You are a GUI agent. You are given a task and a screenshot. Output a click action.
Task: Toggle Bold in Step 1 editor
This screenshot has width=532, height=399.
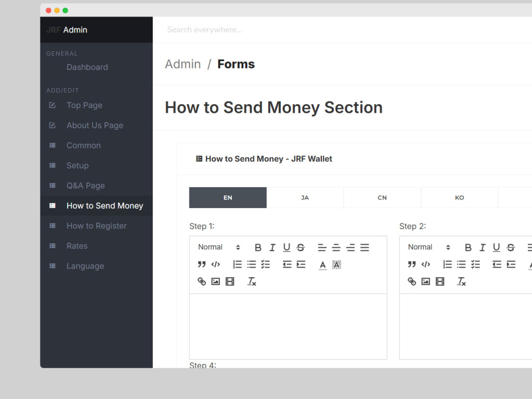click(258, 247)
